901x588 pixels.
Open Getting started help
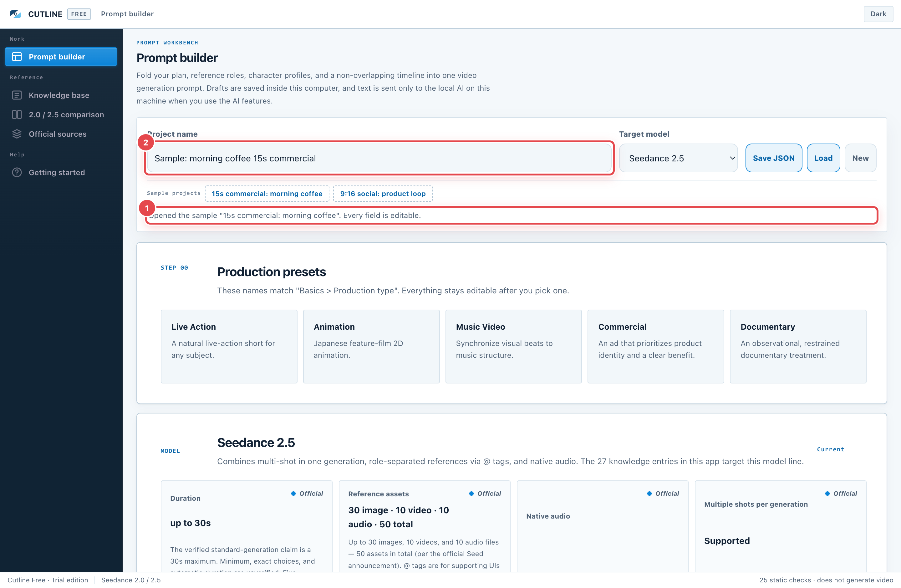coord(61,173)
